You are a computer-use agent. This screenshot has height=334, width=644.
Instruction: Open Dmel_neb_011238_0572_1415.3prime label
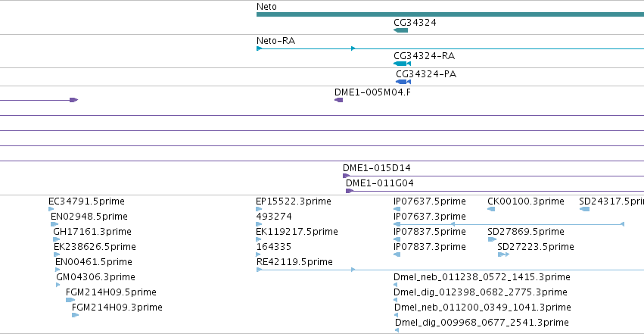coord(482,277)
